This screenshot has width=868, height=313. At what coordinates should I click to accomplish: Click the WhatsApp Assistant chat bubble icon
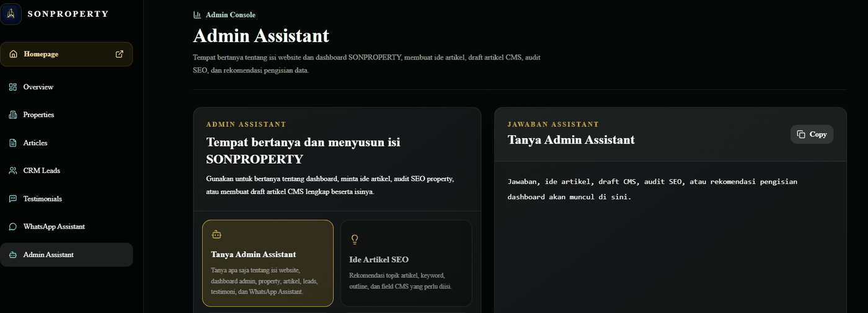coord(13,227)
